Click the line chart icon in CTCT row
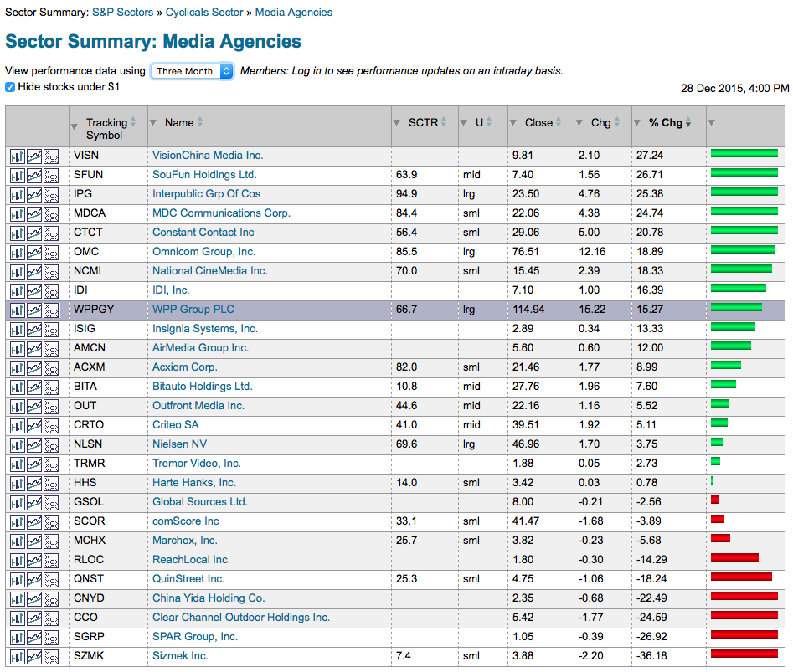The height and width of the screenshot is (672, 793). tap(33, 233)
